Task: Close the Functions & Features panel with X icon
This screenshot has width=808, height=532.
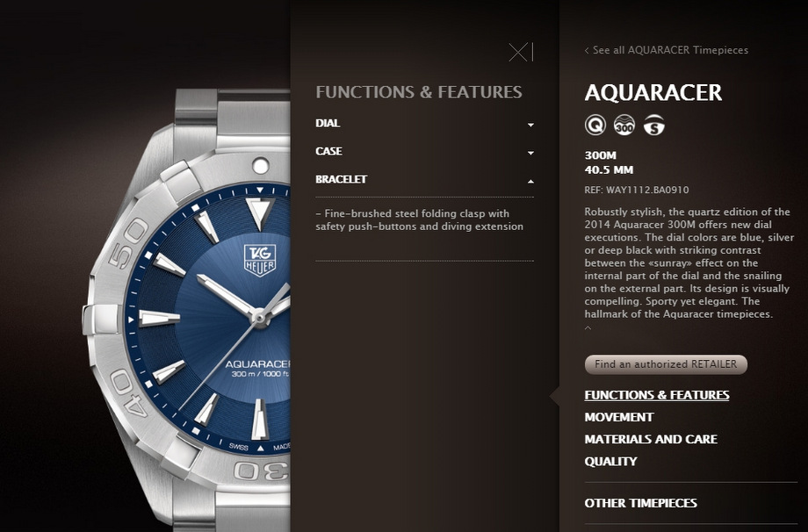Action: click(x=521, y=52)
